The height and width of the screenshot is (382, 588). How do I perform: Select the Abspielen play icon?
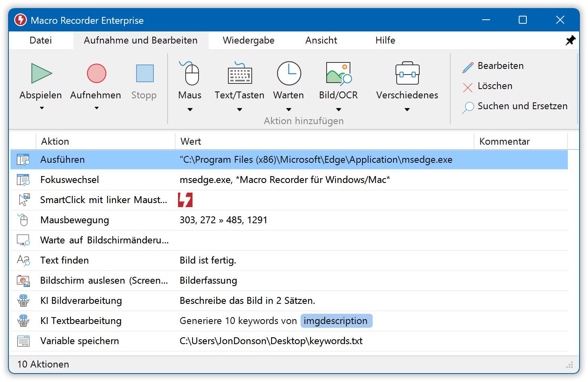click(x=41, y=74)
